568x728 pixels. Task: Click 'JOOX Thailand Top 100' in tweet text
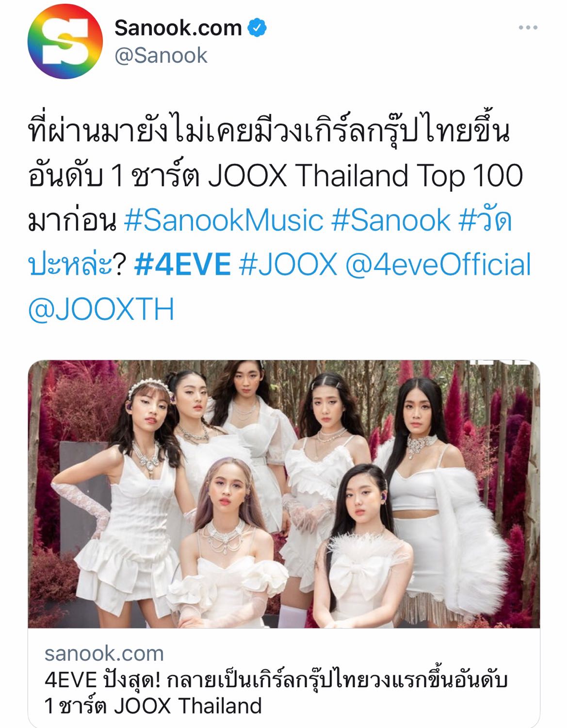[x=365, y=176]
